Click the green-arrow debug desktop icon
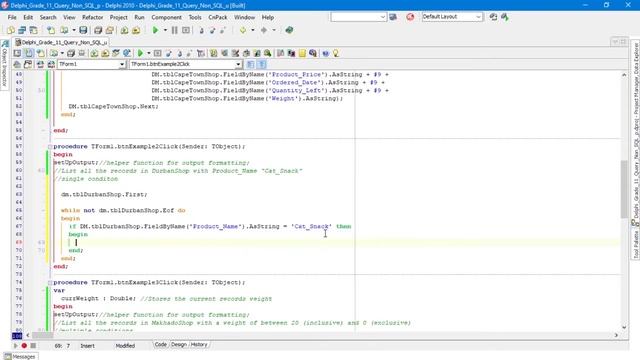This screenshot has width=640, height=360. coord(505,17)
